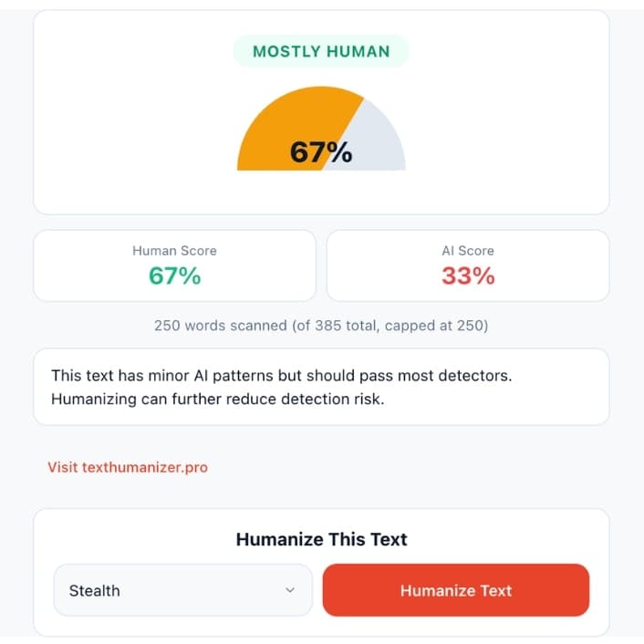The image size is (644, 644).
Task: Open the Stealth mode dropdown
Action: [x=182, y=590]
